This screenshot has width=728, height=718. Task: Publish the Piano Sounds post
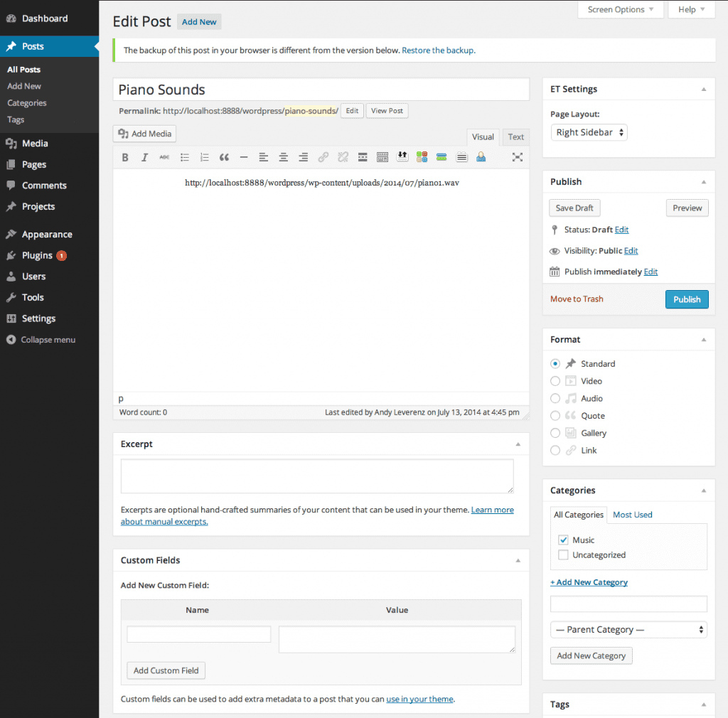(687, 299)
